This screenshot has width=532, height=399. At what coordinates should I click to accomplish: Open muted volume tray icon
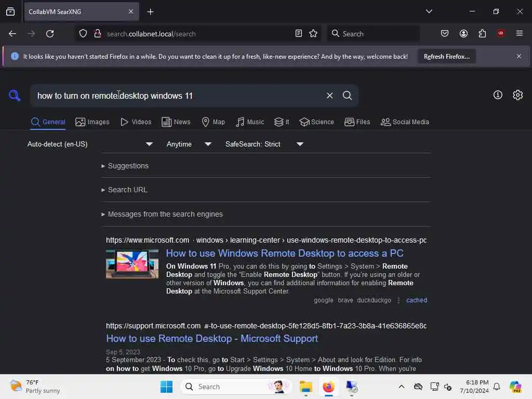click(x=448, y=387)
